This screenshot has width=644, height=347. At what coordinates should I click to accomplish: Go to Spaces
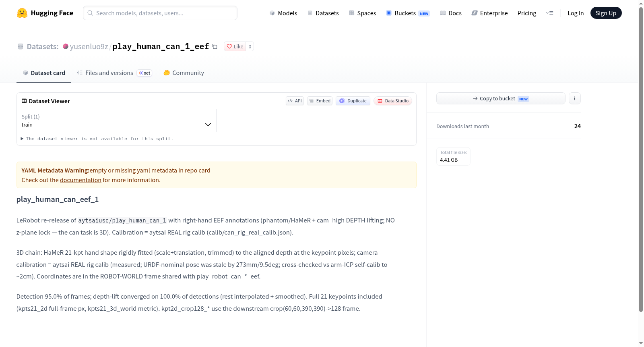coord(363,13)
